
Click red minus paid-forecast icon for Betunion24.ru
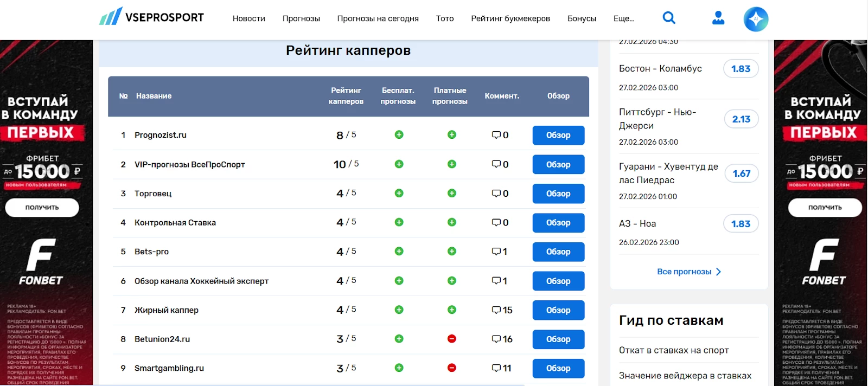451,338
